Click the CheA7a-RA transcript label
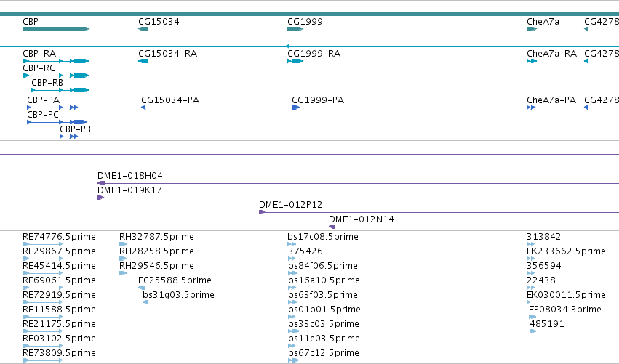 coord(551,54)
